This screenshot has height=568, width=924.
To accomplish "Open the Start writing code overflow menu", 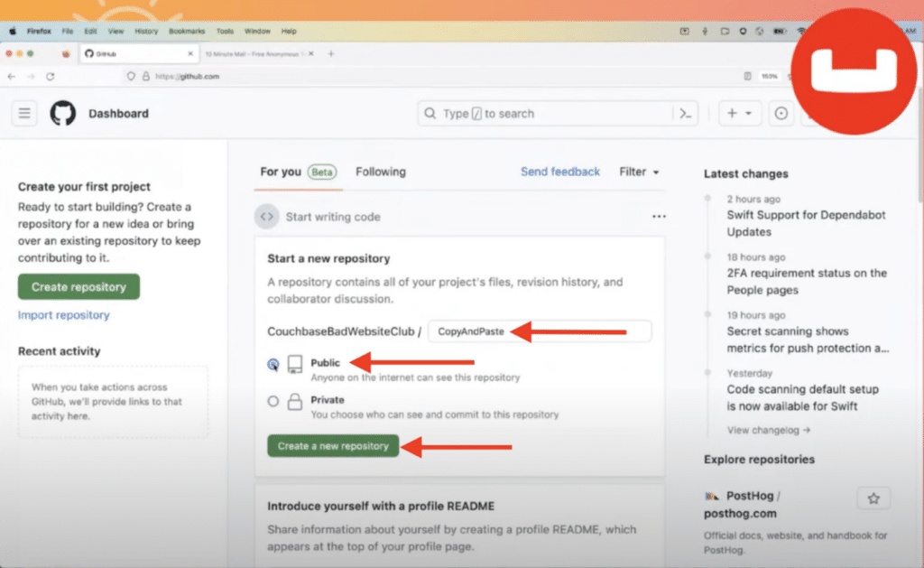I will [x=659, y=216].
